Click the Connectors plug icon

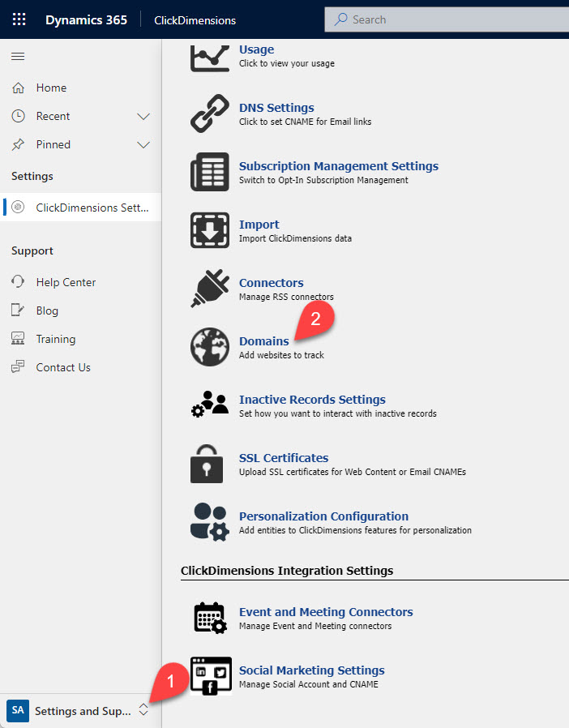(x=210, y=289)
